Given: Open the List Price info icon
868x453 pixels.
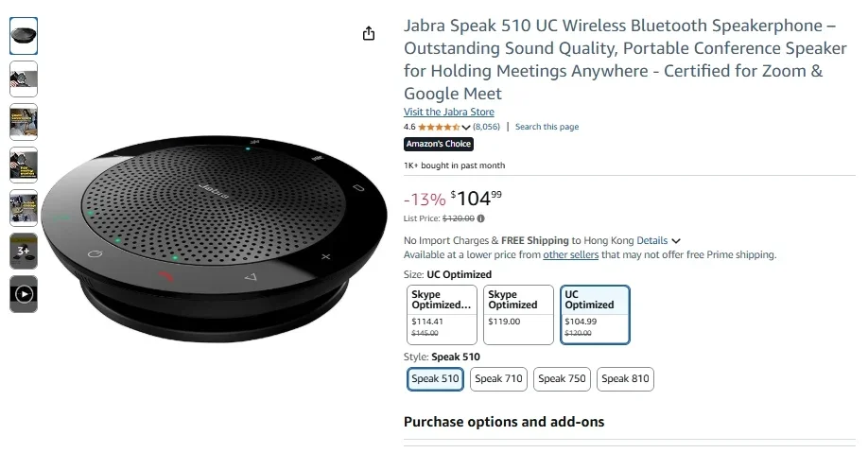Looking at the screenshot, I should tap(481, 218).
